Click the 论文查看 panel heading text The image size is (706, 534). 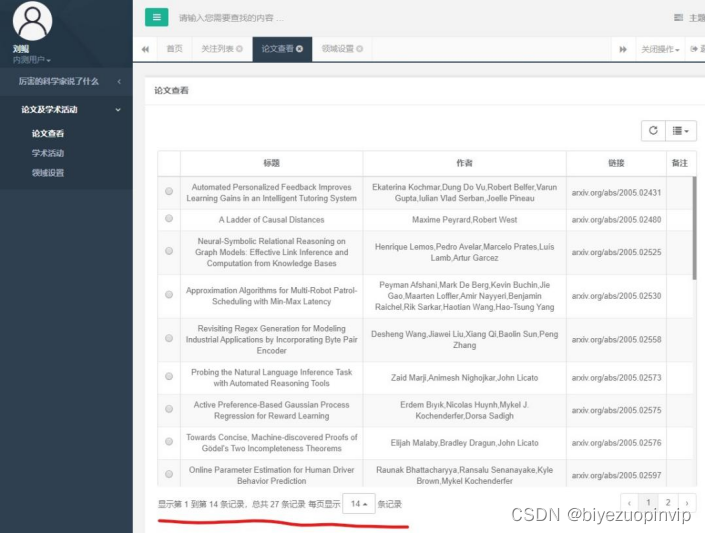171,91
